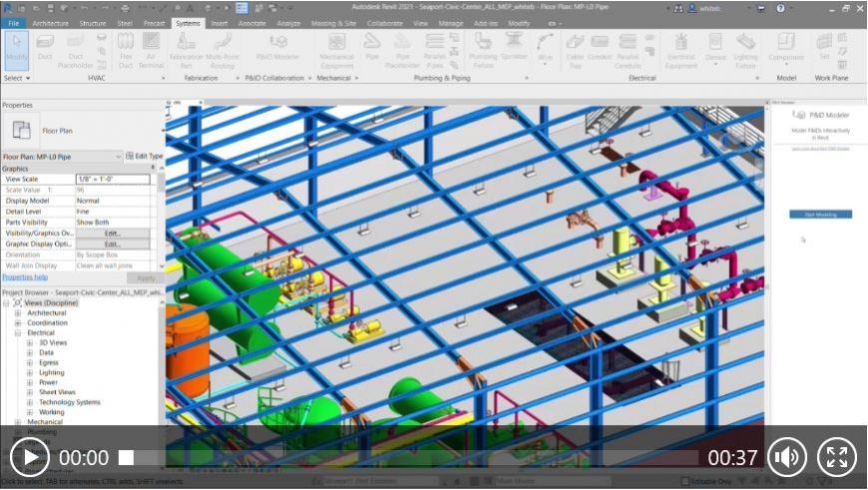The width and height of the screenshot is (868, 490).
Task: Select the Pipe Placeholder tool
Action: [x=402, y=51]
